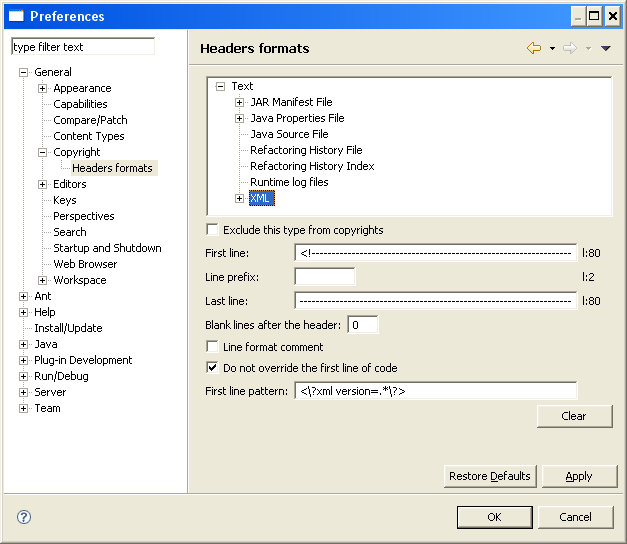
Task: Click the back navigation arrow icon
Action: click(534, 48)
